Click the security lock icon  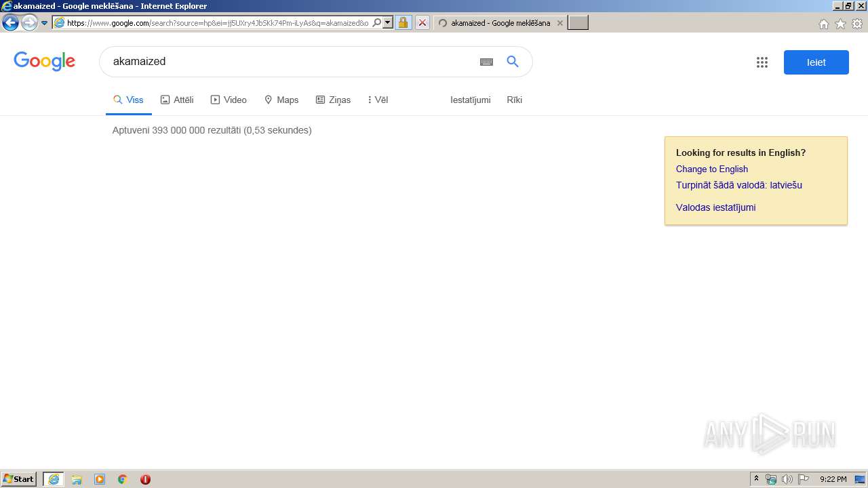pyautogui.click(x=403, y=23)
